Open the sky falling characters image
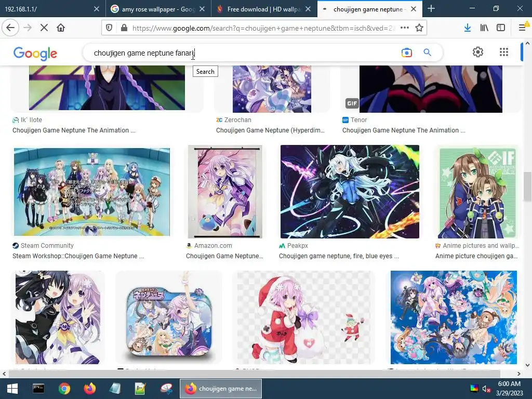 coord(454,317)
